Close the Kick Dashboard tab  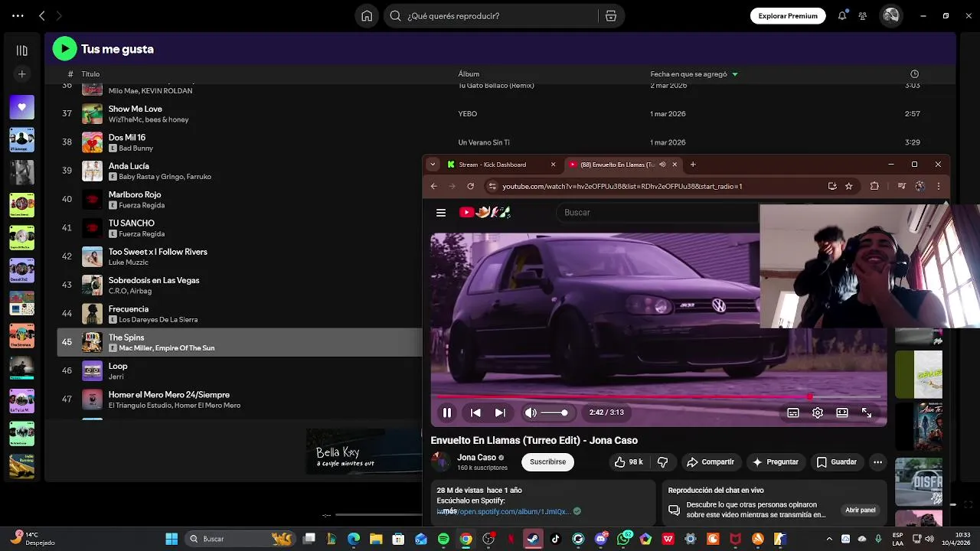[553, 165]
